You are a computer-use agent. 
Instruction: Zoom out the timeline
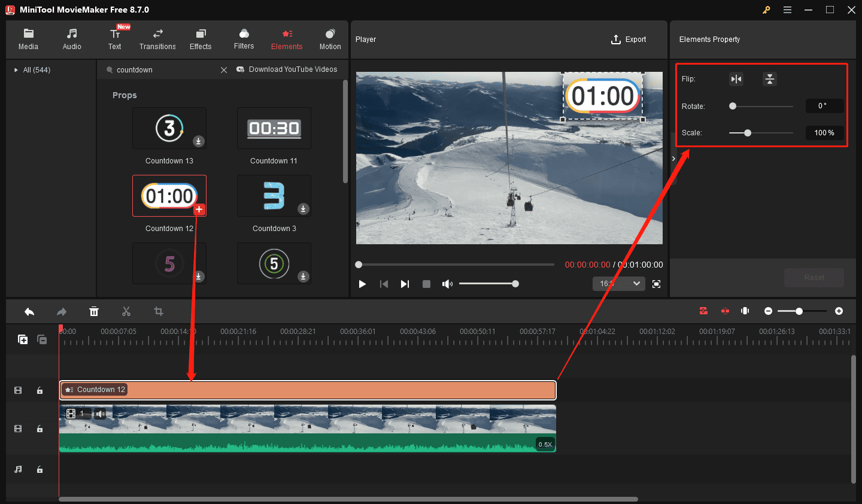coord(768,311)
